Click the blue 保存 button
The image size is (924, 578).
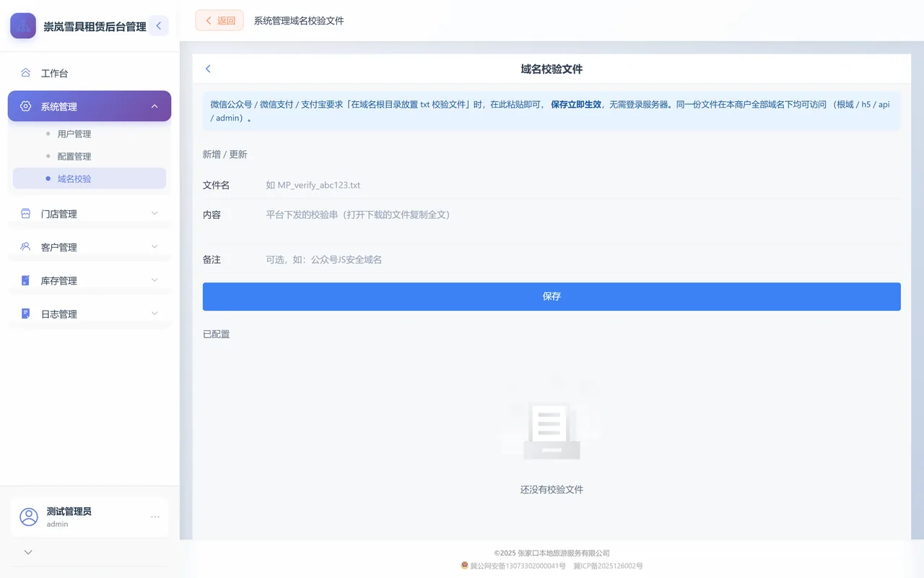point(552,296)
